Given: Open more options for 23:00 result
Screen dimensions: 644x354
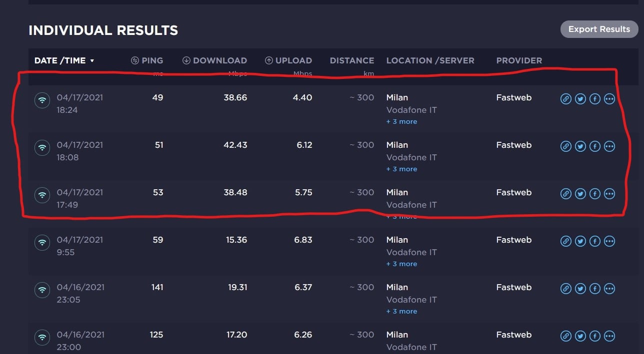Looking at the screenshot, I should [x=609, y=336].
